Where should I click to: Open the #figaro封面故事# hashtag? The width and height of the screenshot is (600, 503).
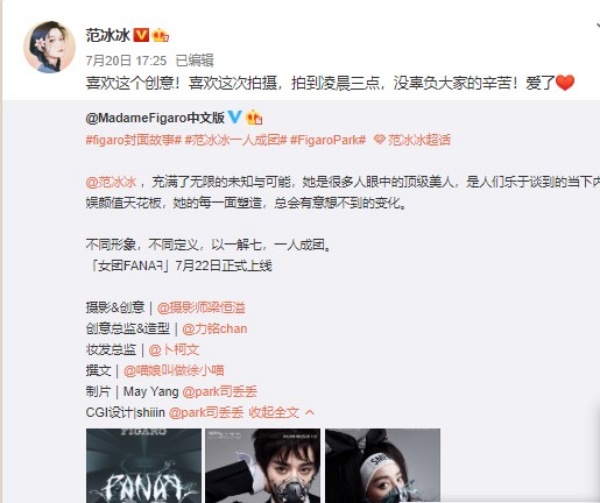tap(134, 140)
